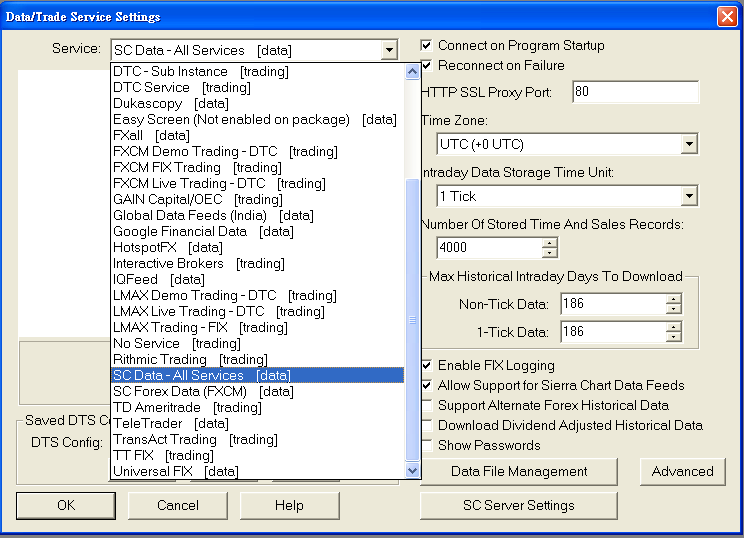Select Google Financial Data entry
744x538 pixels.
(258, 232)
